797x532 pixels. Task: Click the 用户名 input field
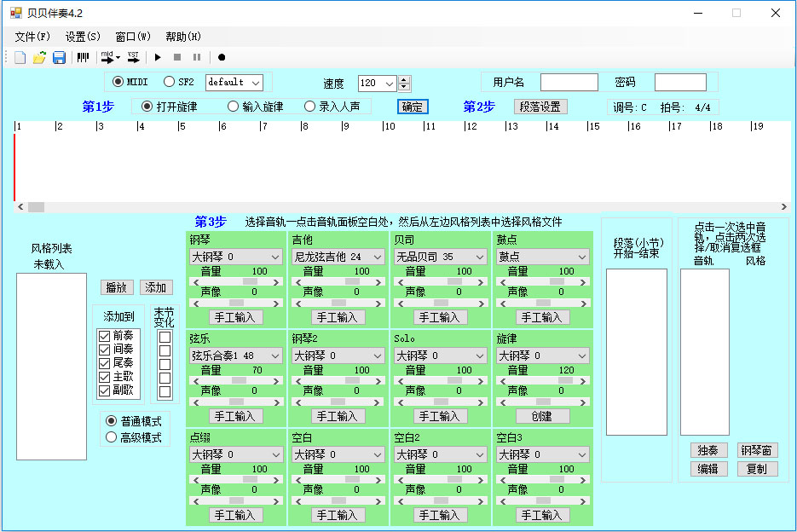[x=569, y=82]
